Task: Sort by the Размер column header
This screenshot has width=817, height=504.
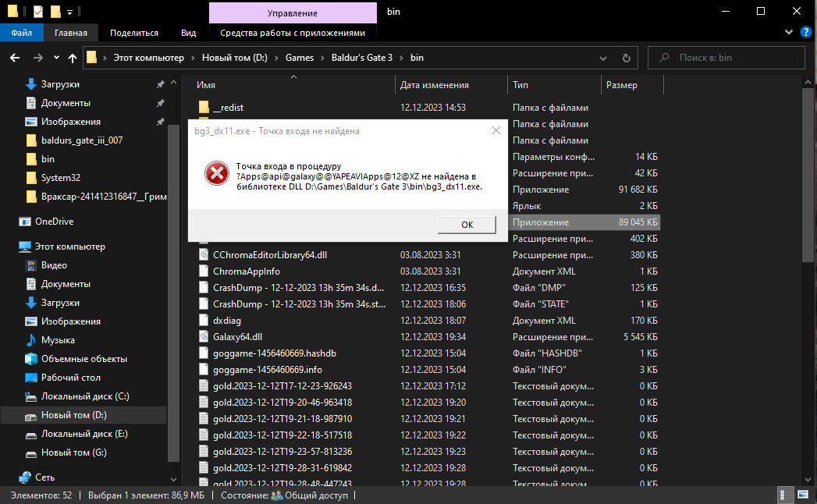Action: point(621,85)
